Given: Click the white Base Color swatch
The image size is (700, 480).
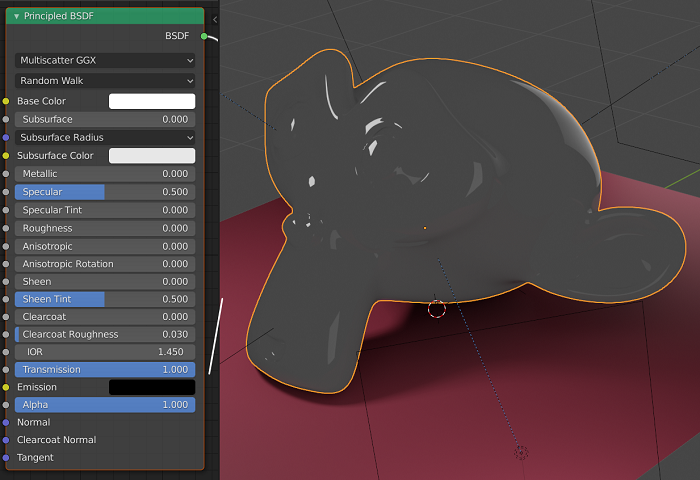Looking at the screenshot, I should click(151, 101).
